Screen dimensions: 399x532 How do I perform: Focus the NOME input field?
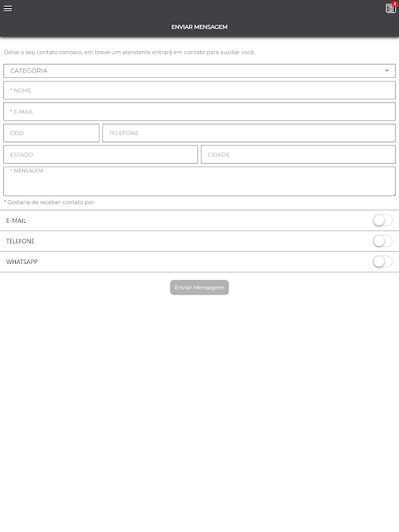coord(199,90)
